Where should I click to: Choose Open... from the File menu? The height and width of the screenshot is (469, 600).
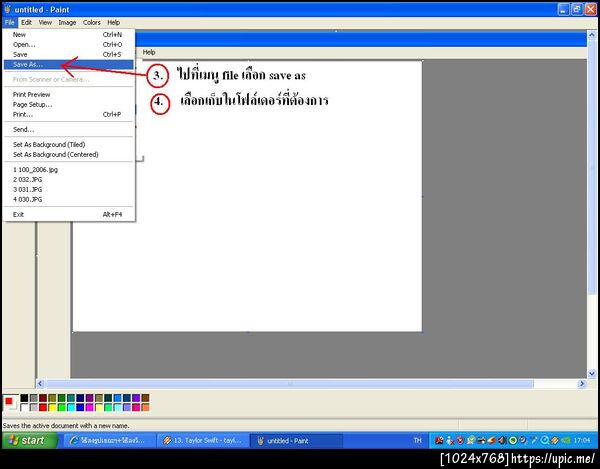(69, 44)
